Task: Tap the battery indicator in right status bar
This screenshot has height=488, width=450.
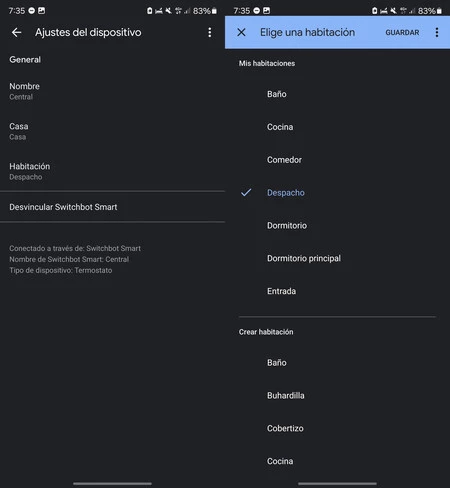Action: [439, 11]
